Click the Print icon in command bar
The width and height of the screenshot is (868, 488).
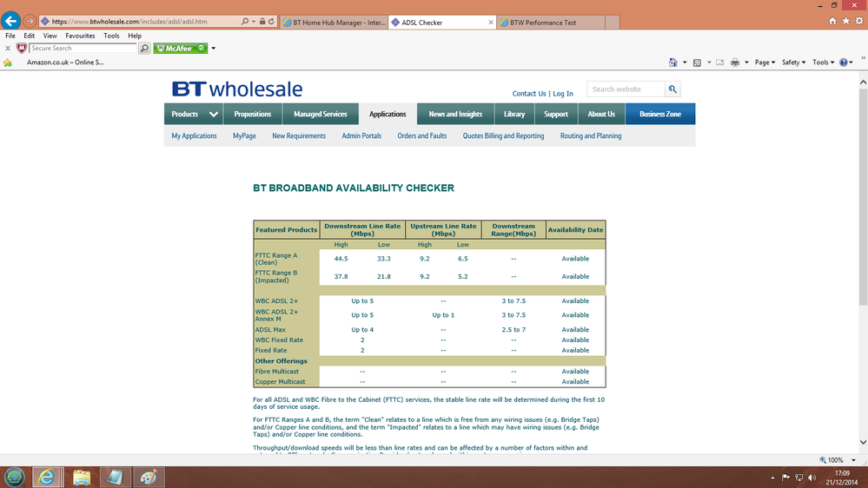tap(734, 63)
